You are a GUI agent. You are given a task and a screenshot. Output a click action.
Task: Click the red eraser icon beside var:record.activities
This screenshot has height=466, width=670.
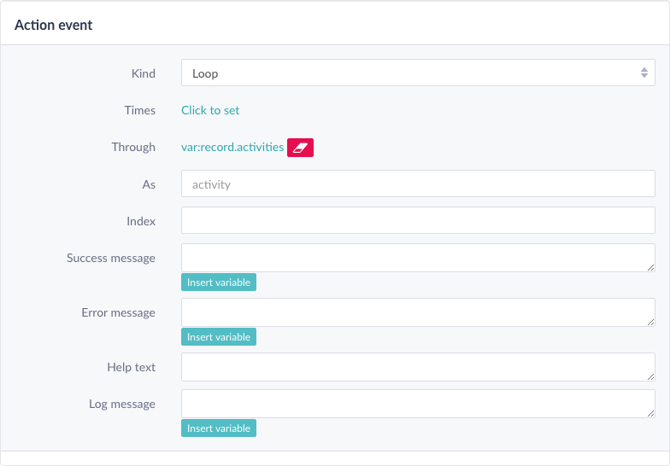[x=300, y=147]
